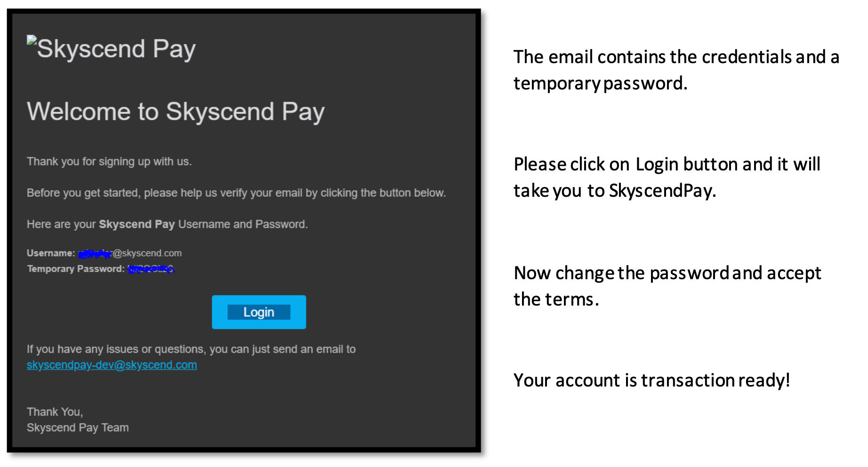Open the skyscendpay-dev@skyscend.com email link
The height and width of the screenshot is (467, 868).
[x=112, y=365]
